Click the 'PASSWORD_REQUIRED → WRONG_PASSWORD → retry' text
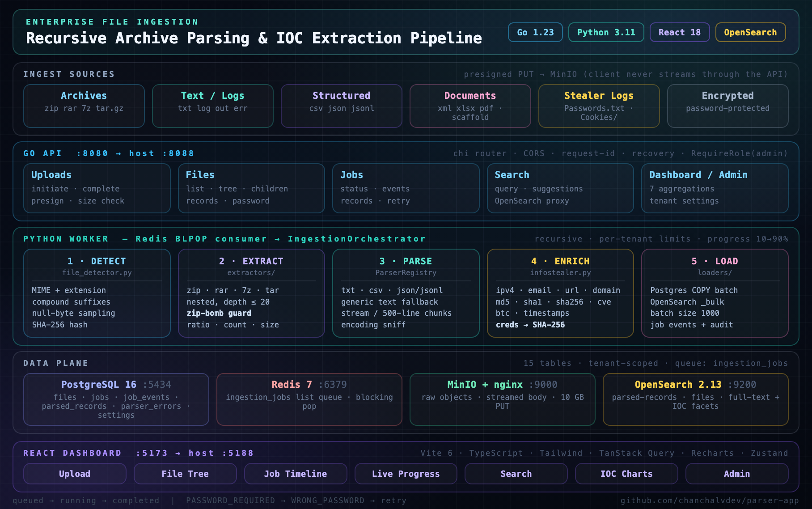This screenshot has height=509, width=812. (296, 501)
